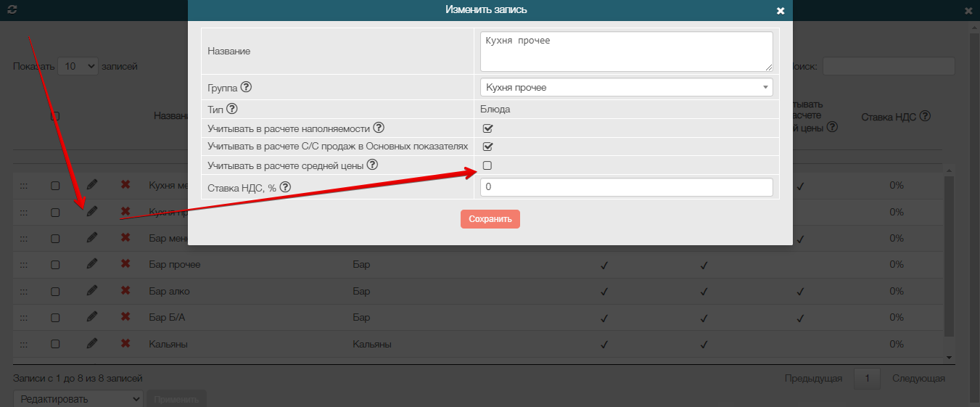980x407 pixels.
Task: Show help for Ставка НДС, % in dialog
Action: [x=285, y=187]
